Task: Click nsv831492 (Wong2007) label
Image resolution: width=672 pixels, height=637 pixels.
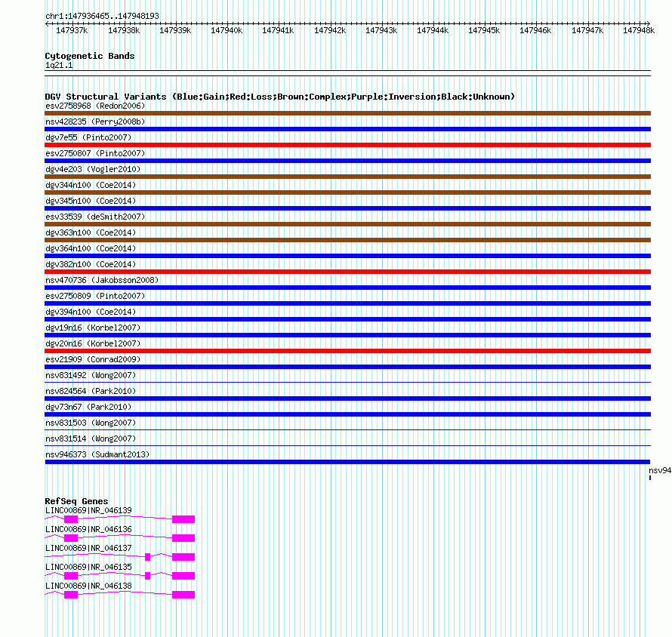Action: click(x=91, y=375)
